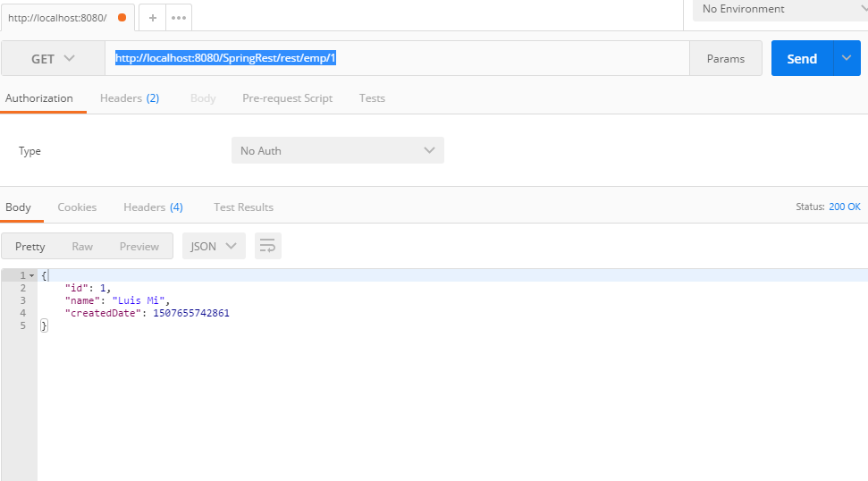Click the request URL input field
The image size is (868, 481).
(x=397, y=58)
